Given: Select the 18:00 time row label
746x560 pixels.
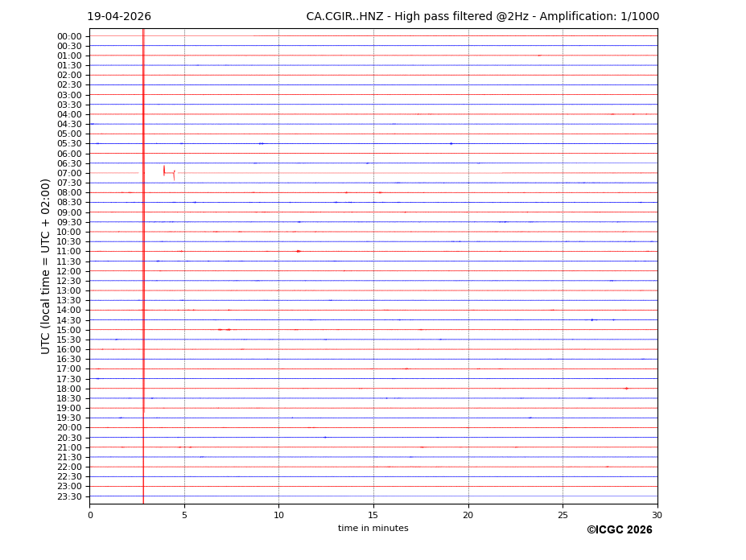Looking at the screenshot, I should pyautogui.click(x=68, y=389).
